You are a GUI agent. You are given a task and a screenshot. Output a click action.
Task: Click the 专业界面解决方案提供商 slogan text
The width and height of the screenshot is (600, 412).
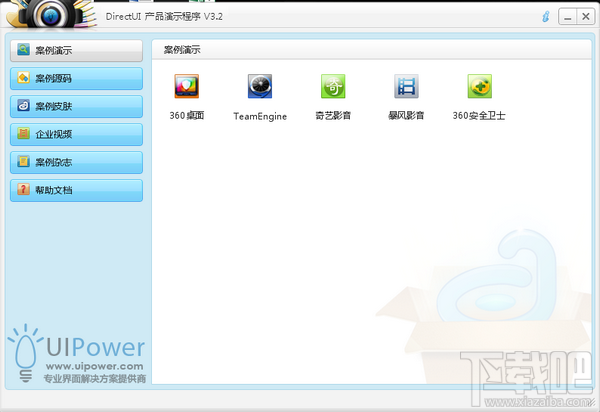click(95, 379)
